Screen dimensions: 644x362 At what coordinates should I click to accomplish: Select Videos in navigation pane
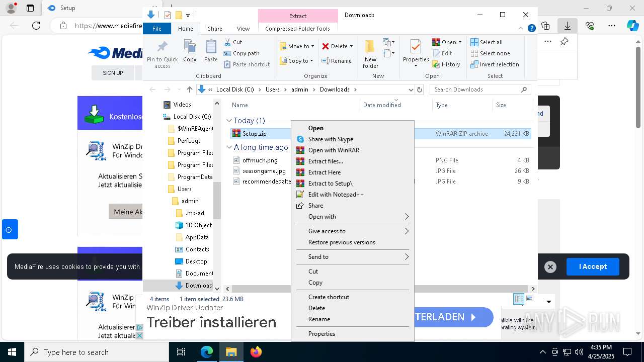[x=182, y=105]
